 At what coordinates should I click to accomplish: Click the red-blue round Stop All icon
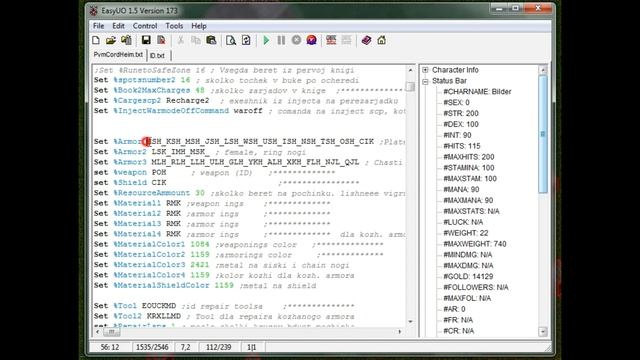[x=311, y=40]
